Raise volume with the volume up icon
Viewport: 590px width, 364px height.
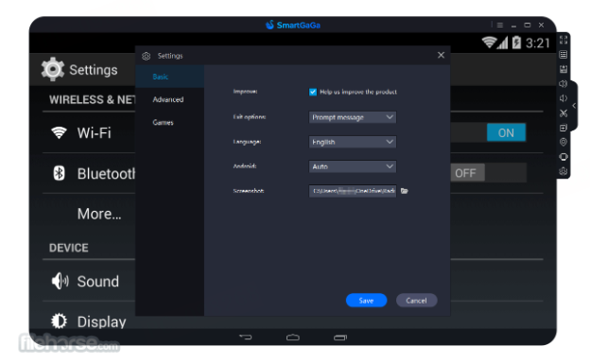pyautogui.click(x=564, y=83)
